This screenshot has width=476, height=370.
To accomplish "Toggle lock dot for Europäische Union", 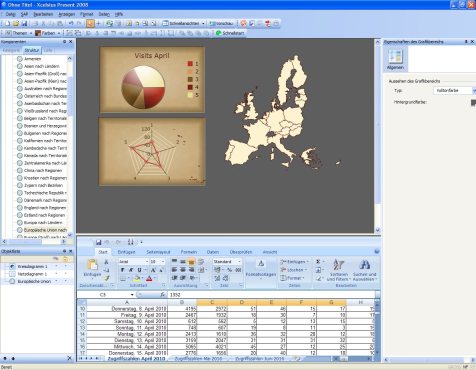I will [x=65, y=281].
